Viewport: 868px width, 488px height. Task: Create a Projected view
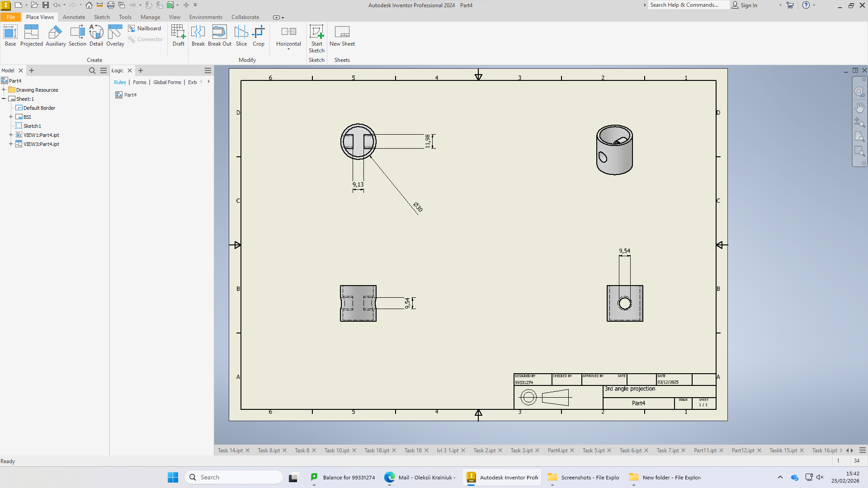pos(31,36)
